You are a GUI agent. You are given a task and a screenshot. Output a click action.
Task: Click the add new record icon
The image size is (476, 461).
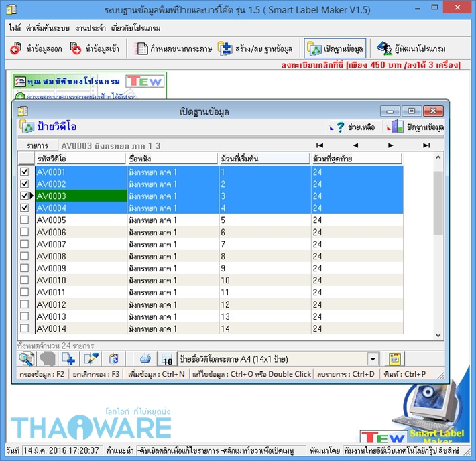pyautogui.click(x=68, y=359)
